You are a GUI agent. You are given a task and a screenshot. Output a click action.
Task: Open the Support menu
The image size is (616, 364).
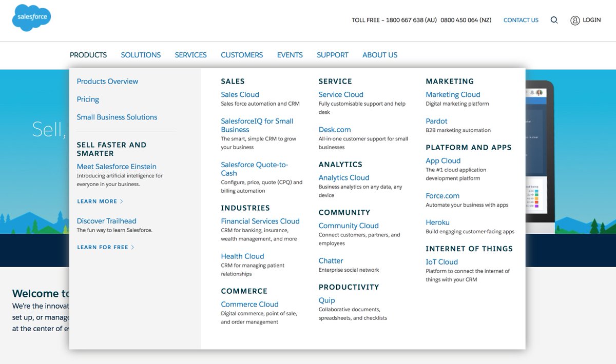point(333,55)
